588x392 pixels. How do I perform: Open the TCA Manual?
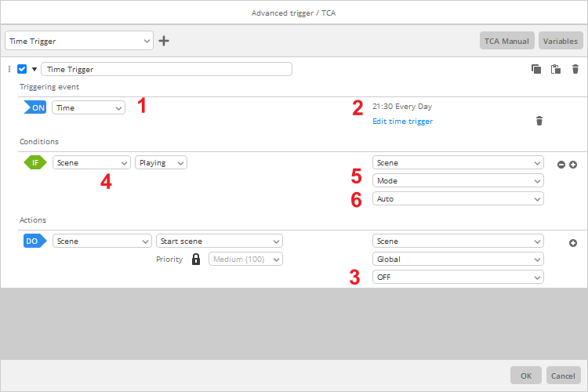[506, 41]
